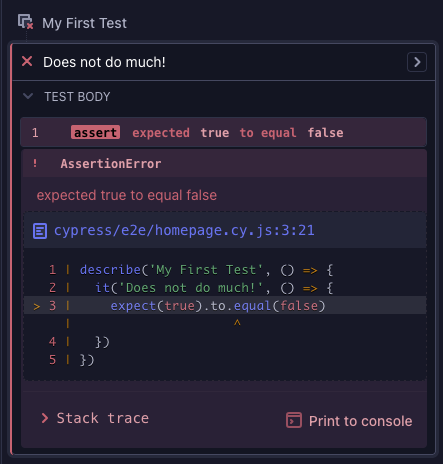Click the file document icon

point(40,231)
